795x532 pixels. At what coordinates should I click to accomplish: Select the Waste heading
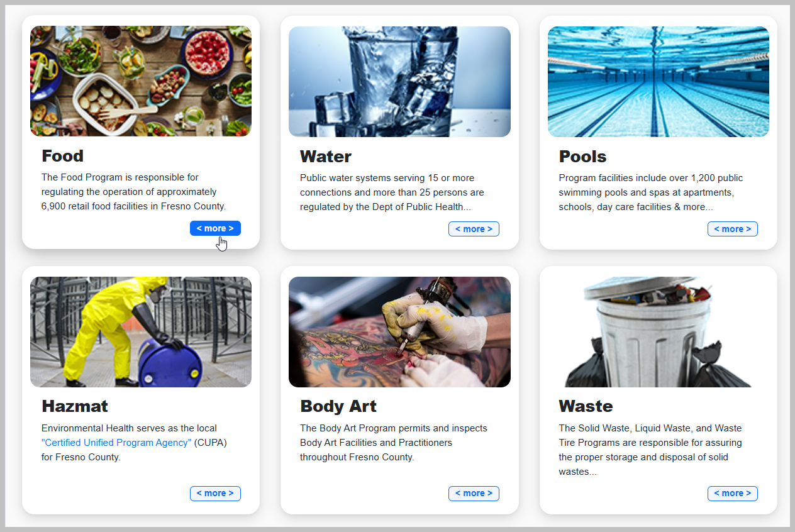[586, 406]
